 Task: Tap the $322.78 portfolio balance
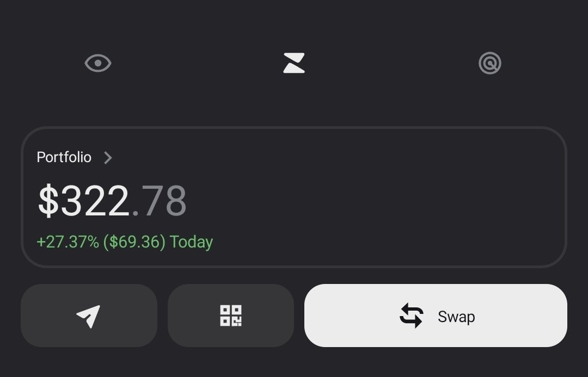pyautogui.click(x=112, y=201)
